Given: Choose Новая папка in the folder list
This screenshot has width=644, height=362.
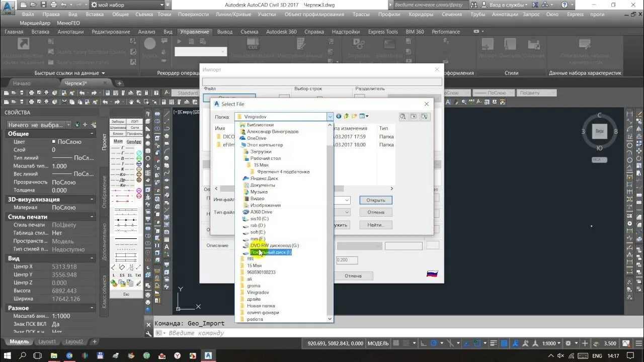Looking at the screenshot, I should (261, 306).
